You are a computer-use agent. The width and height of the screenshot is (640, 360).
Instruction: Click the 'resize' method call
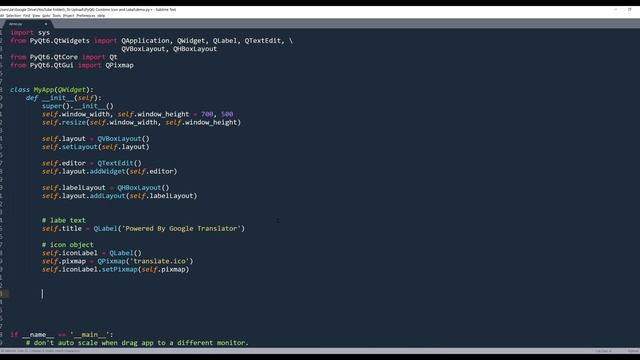click(x=74, y=122)
